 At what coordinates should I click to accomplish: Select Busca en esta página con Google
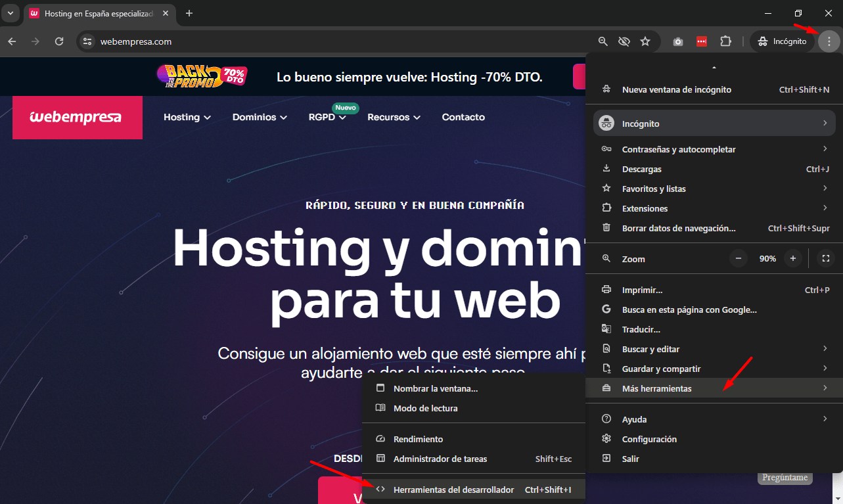point(714,309)
